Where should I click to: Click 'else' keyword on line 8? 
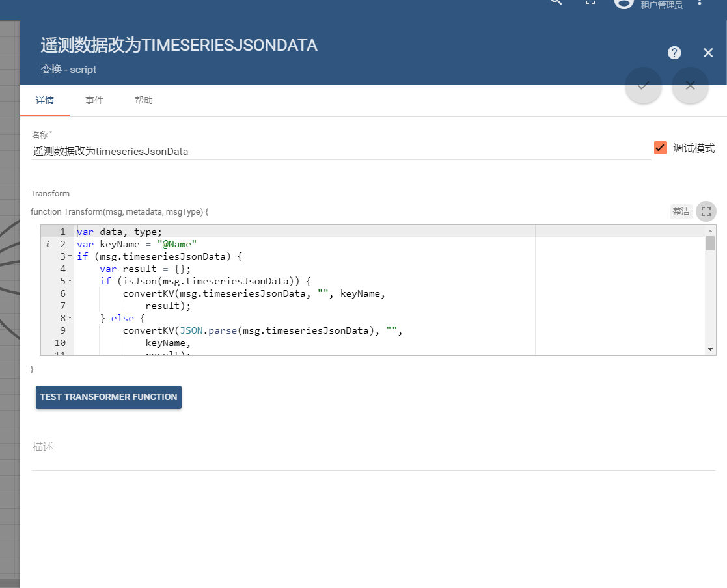pyautogui.click(x=122, y=318)
